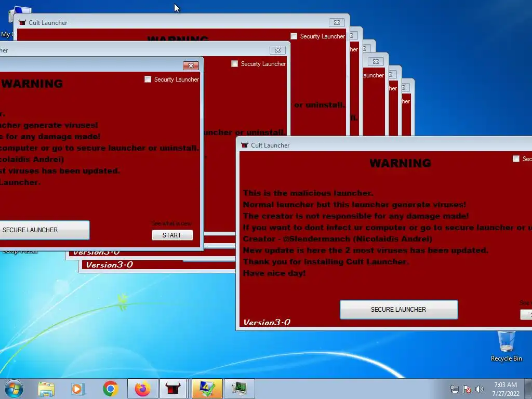The height and width of the screenshot is (399, 532).
Task: Click the front-right Cult Launcher window's title icon
Action: tap(245, 145)
